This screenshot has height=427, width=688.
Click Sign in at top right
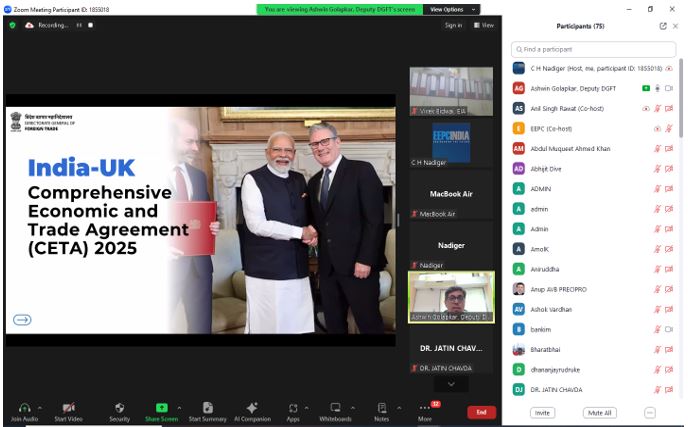pos(453,25)
